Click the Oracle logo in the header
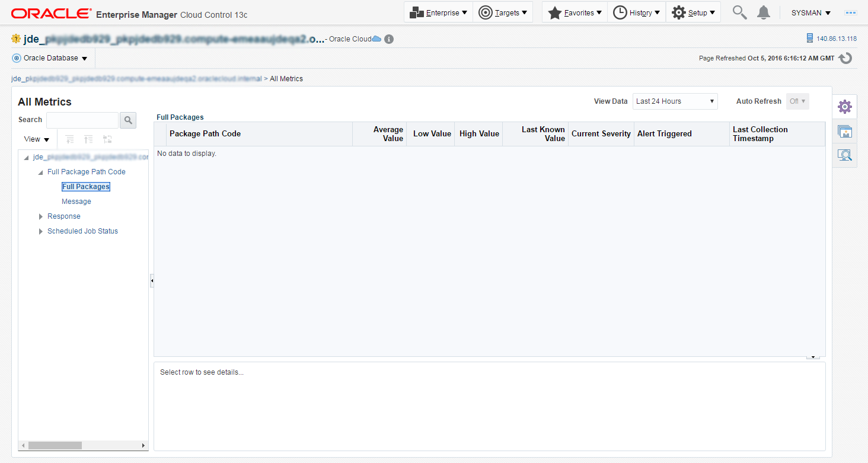This screenshot has height=463, width=868. pyautogui.click(x=51, y=13)
